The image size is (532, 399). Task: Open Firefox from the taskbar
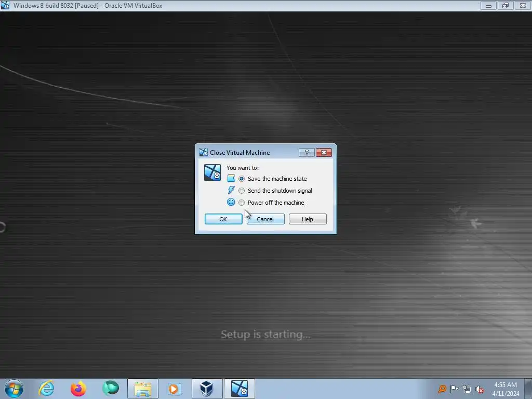78,389
